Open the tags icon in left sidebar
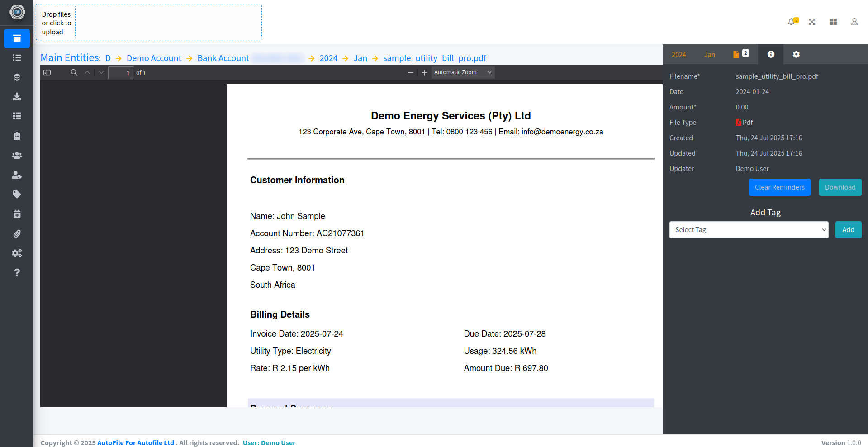Viewport: 868px width, 447px height. tap(17, 195)
